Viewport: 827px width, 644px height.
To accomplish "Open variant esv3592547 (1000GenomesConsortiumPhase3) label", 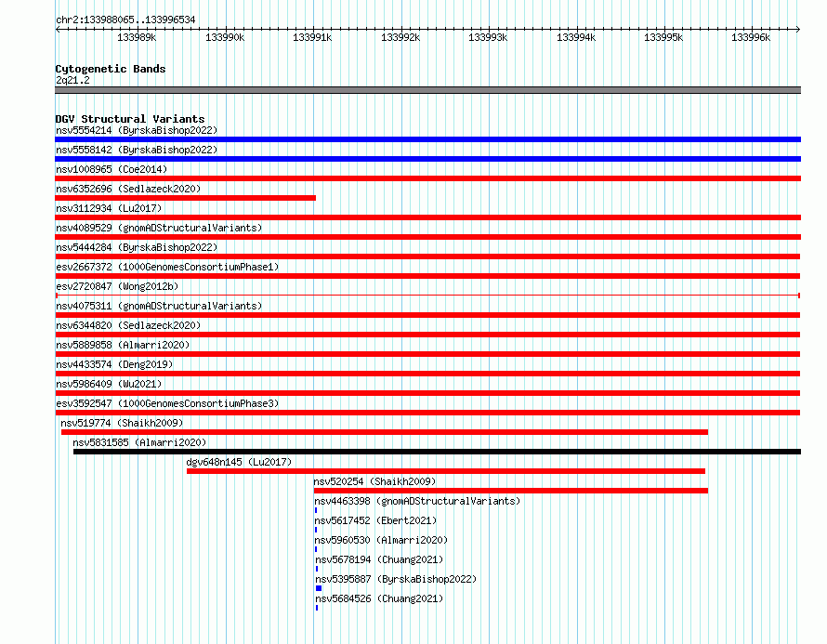I will coord(167,403).
